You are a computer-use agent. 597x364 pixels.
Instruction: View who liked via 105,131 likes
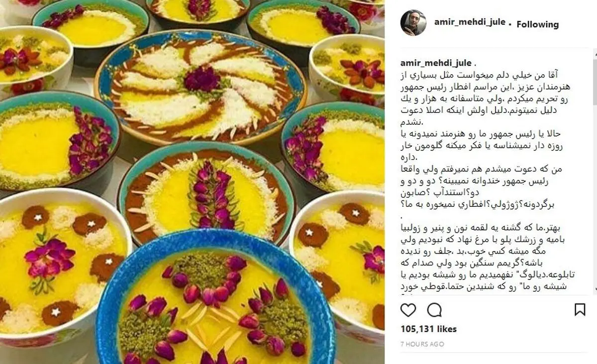click(428, 329)
